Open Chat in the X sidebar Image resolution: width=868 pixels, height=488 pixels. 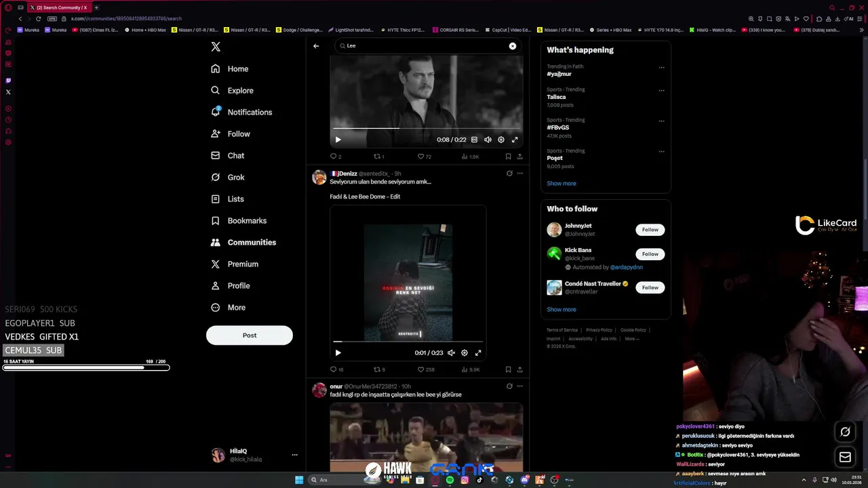tap(227, 155)
